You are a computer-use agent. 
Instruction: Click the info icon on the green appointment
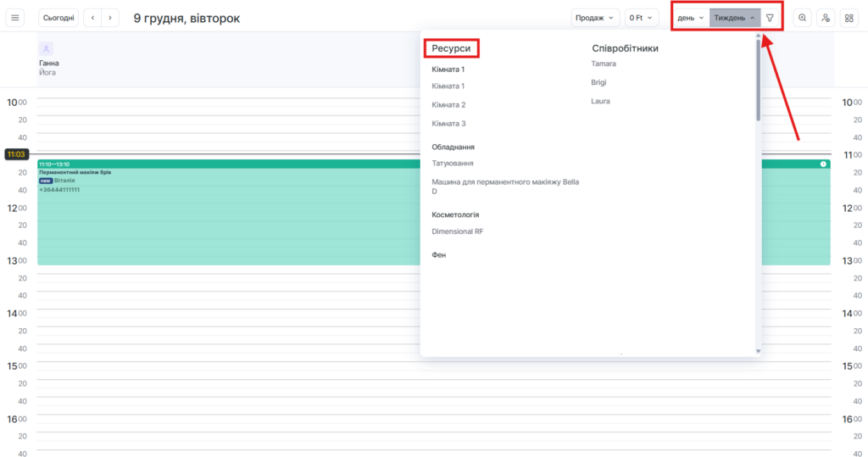click(822, 164)
